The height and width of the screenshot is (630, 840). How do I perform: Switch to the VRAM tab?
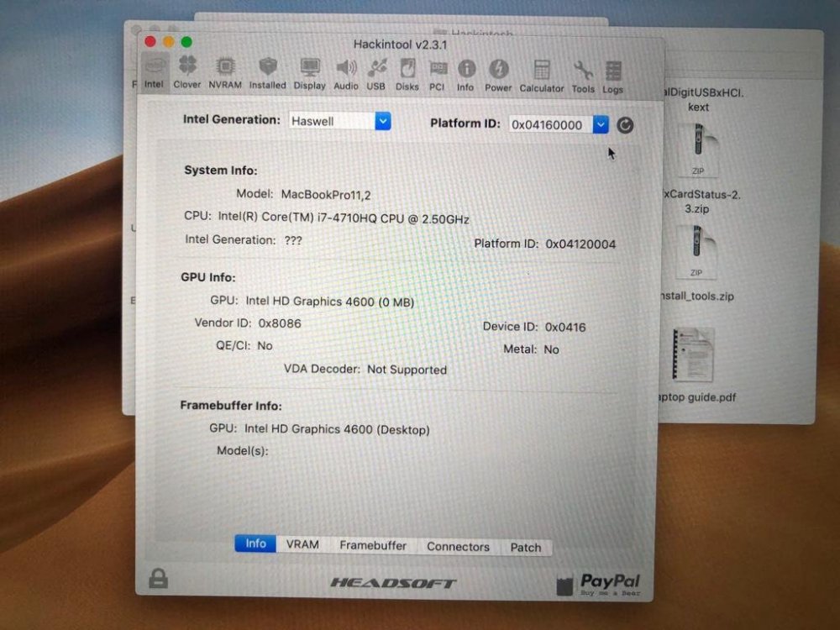[302, 544]
